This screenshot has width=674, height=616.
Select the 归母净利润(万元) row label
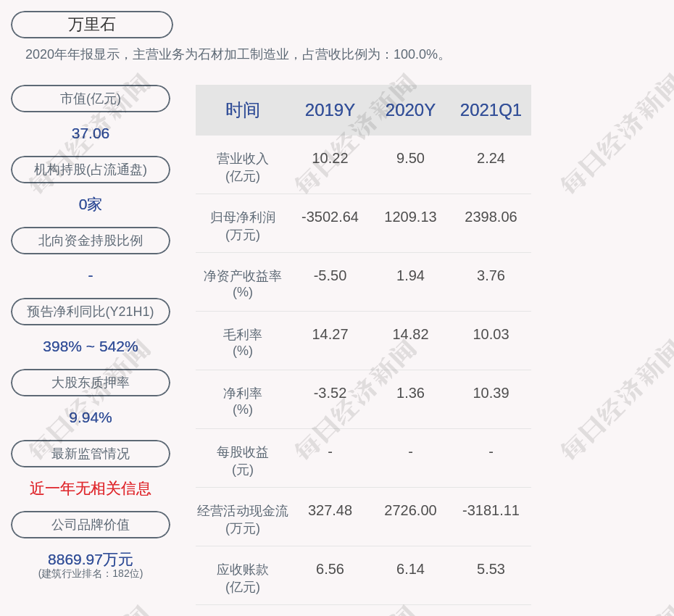243,225
